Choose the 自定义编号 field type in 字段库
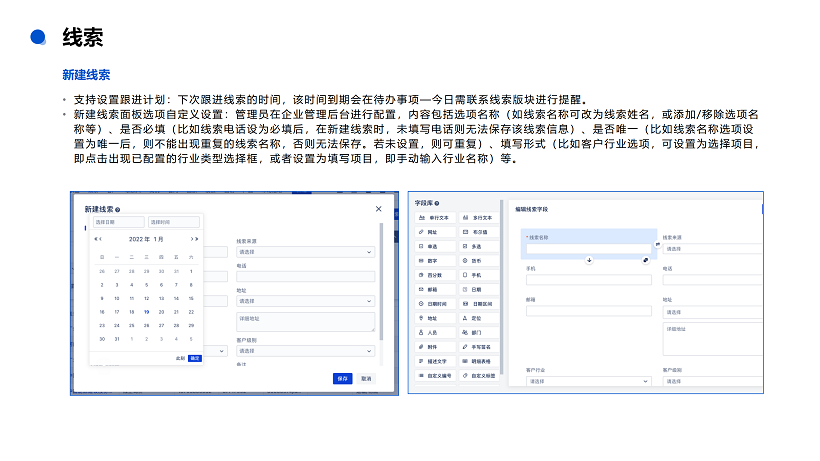Viewport: 820px width, 461px height. (435, 375)
